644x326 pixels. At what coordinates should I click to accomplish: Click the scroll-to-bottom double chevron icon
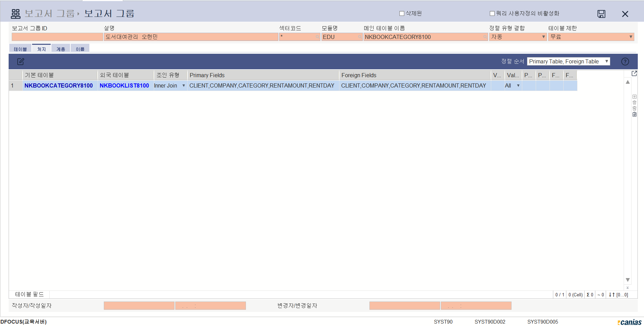point(627,287)
